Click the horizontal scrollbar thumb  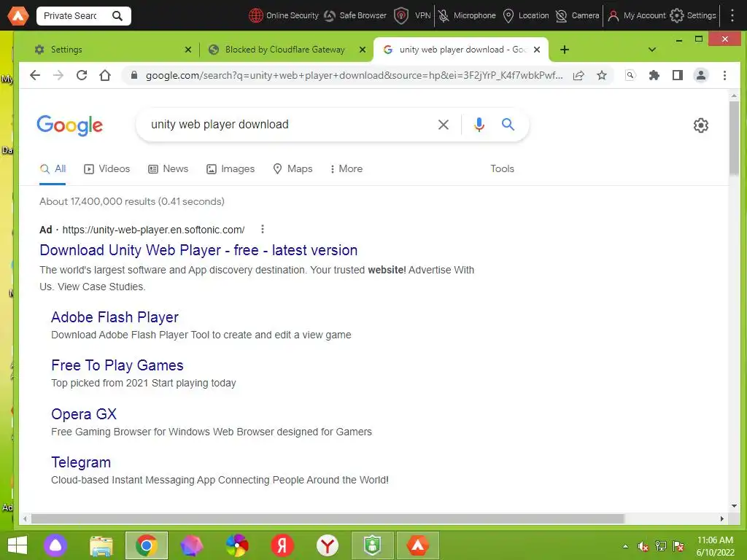(328, 518)
